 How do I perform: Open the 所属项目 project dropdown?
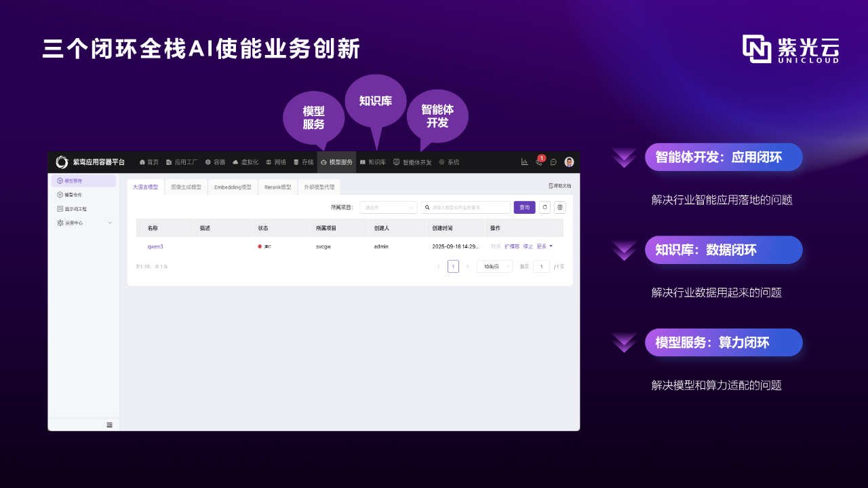pos(388,207)
